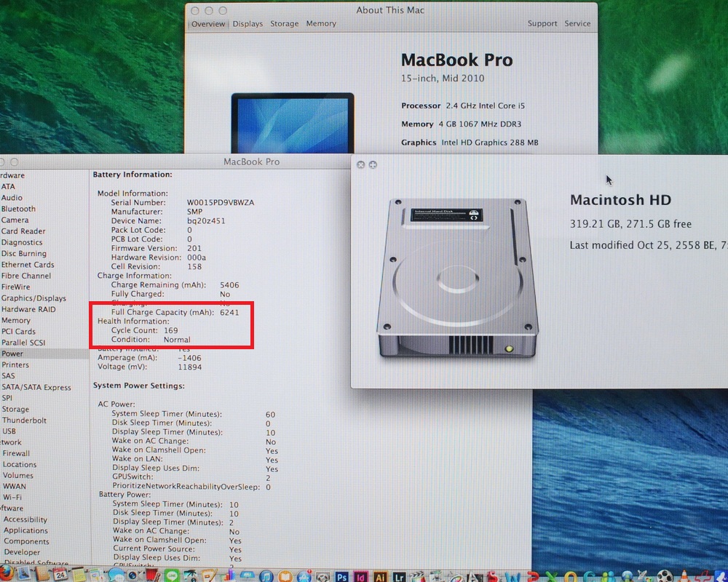Open Microsoft Excel from dock
Image resolution: width=728 pixels, height=582 pixels.
click(553, 577)
